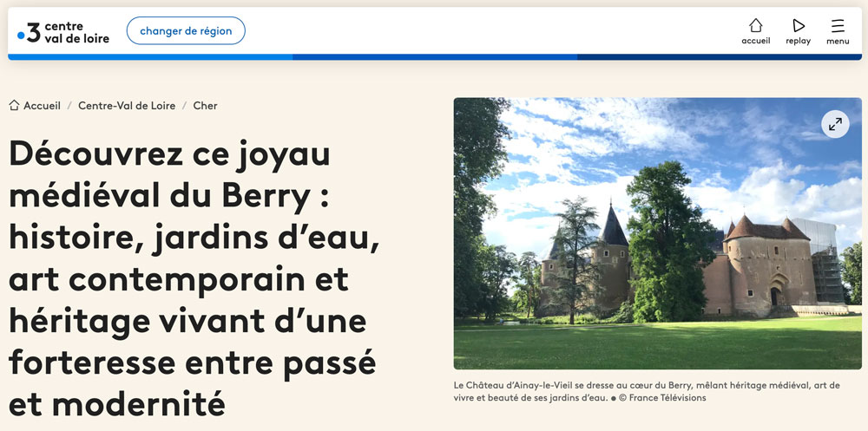Image resolution: width=868 pixels, height=431 pixels.
Task: Click the France 3 logo
Action: [30, 32]
